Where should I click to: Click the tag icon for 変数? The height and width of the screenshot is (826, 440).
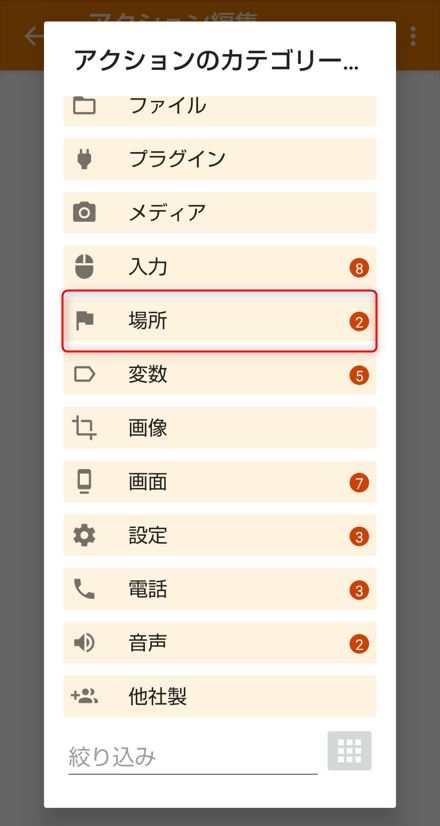(x=84, y=375)
